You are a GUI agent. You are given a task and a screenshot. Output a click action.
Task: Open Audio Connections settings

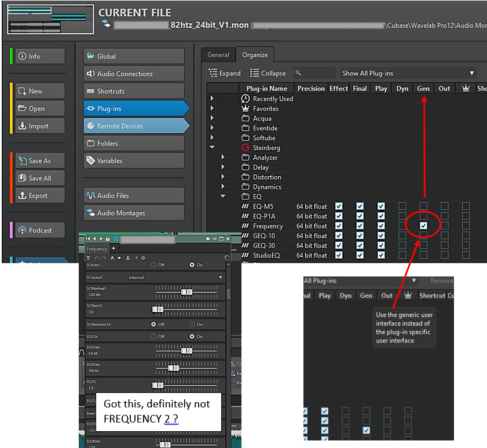click(134, 74)
